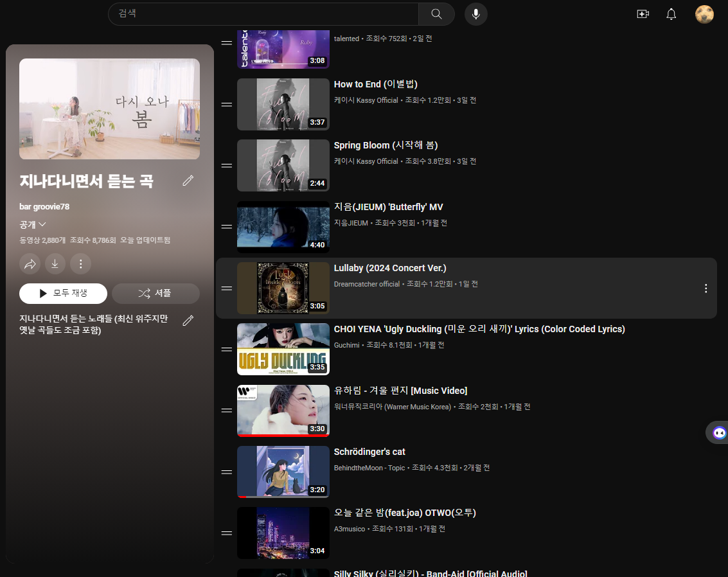
Task: Open the Schrödinger's cat title
Action: tap(369, 452)
